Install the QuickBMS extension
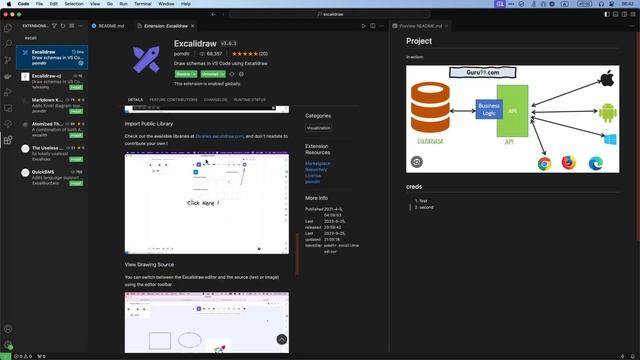Screen dimensions: 640x360 point(76,183)
